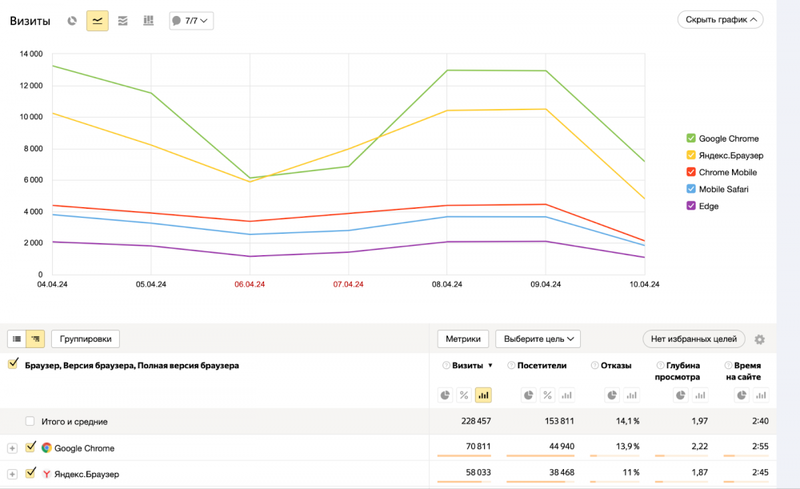Image resolution: width=800 pixels, height=489 pixels.
Task: Switch to stacked area chart
Action: tap(122, 21)
